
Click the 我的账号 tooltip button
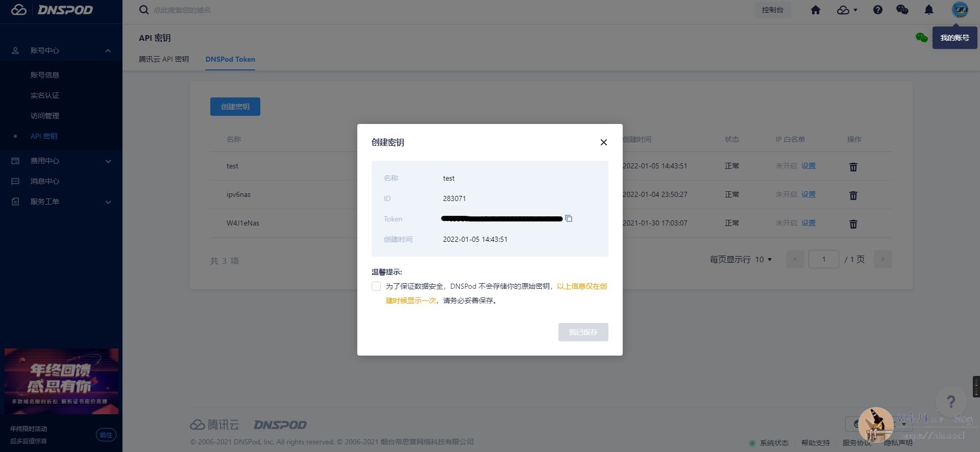pos(955,38)
